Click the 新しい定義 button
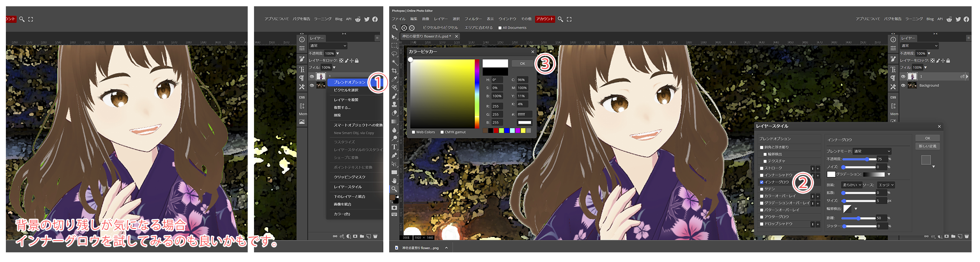This screenshot has width=980, height=262. [x=927, y=146]
